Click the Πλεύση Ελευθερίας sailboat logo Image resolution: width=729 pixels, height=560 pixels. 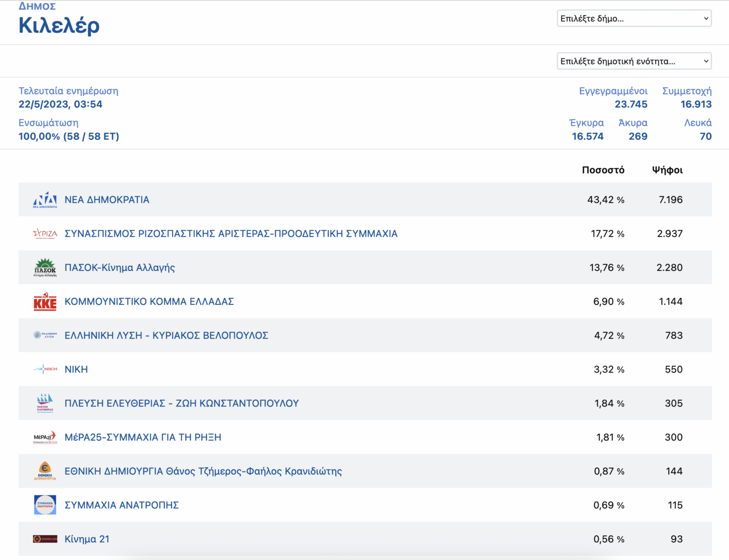(x=45, y=403)
